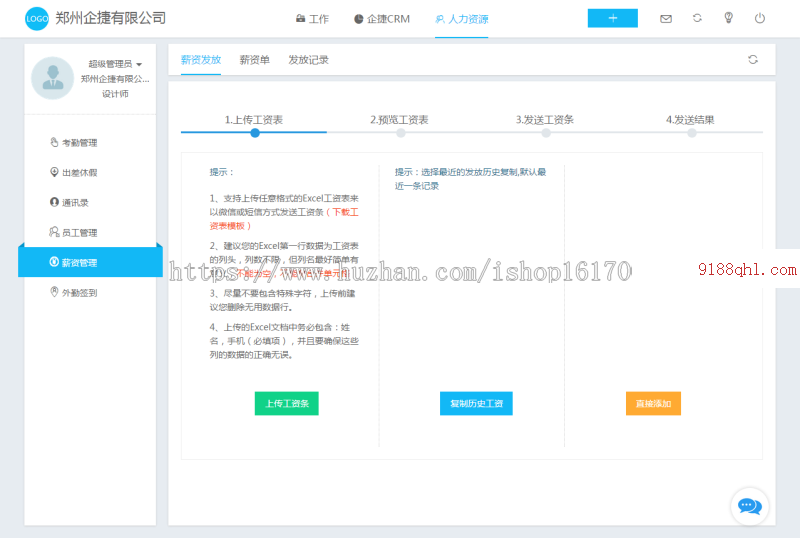Switch to the 发放记录 tab

coord(308,60)
